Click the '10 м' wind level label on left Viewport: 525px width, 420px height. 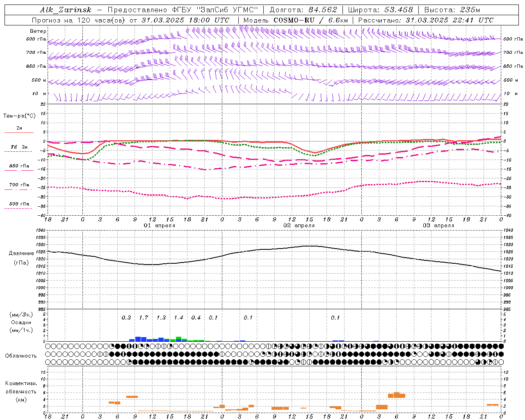pyautogui.click(x=39, y=94)
